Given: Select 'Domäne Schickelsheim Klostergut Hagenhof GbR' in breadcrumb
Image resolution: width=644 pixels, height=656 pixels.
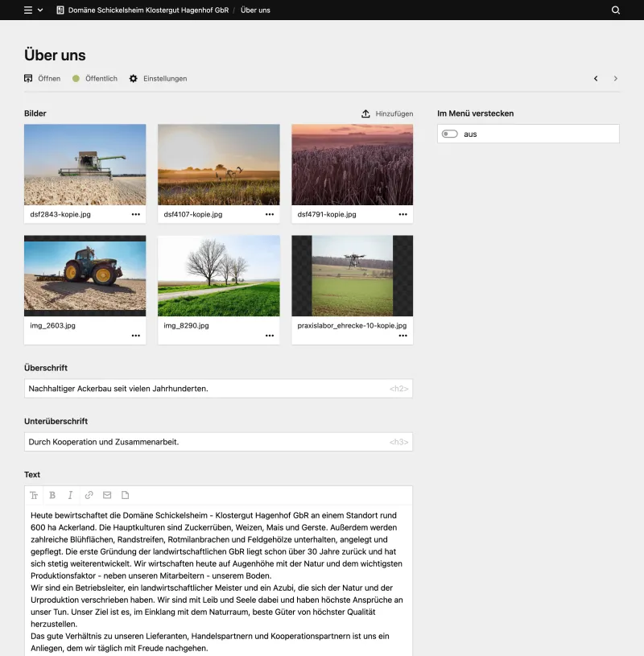Looking at the screenshot, I should click(151, 11).
